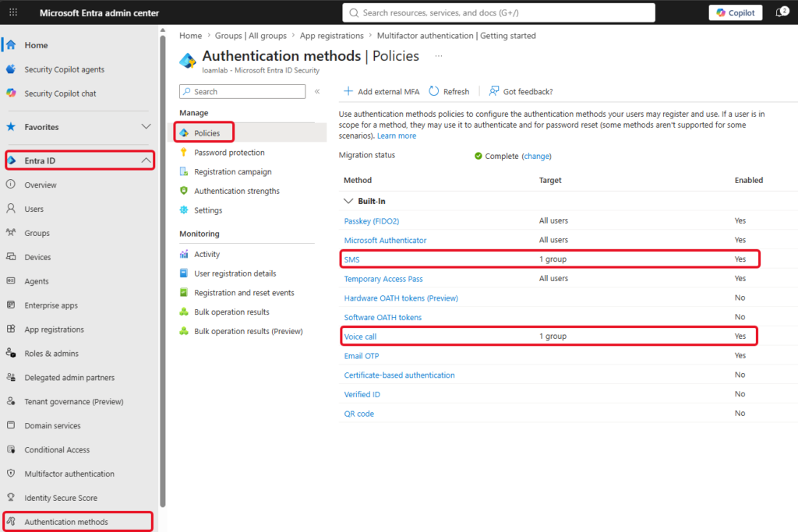798x532 pixels.
Task: Click the Home house icon in sidebar
Action: pyautogui.click(x=11, y=44)
